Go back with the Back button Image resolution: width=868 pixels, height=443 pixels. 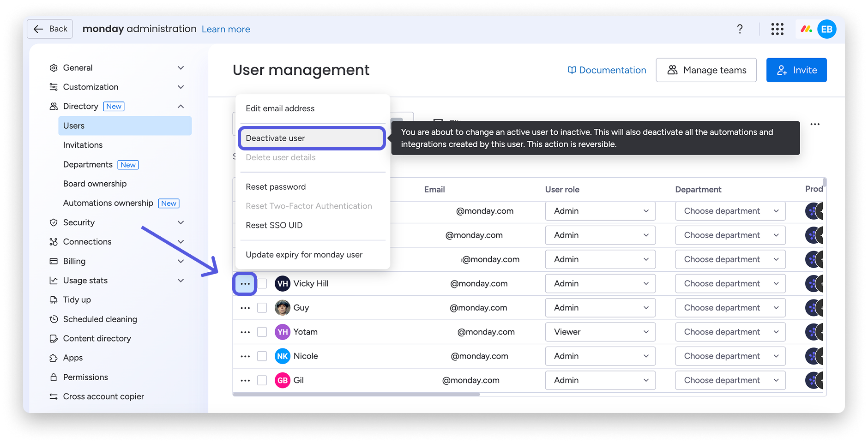(x=50, y=29)
